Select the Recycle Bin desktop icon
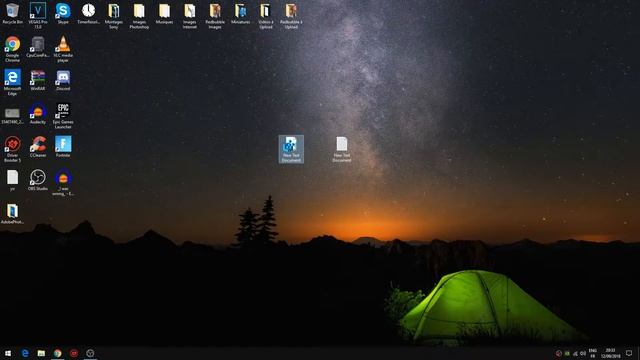 point(12,13)
